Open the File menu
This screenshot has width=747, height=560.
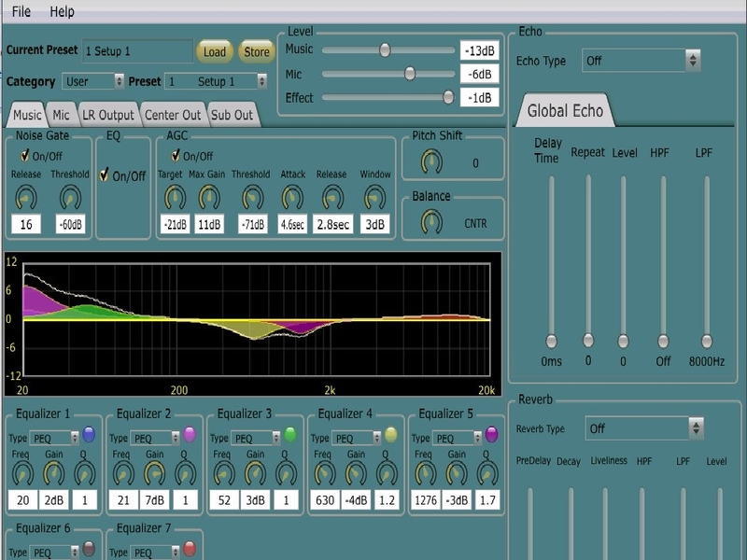pyautogui.click(x=21, y=11)
